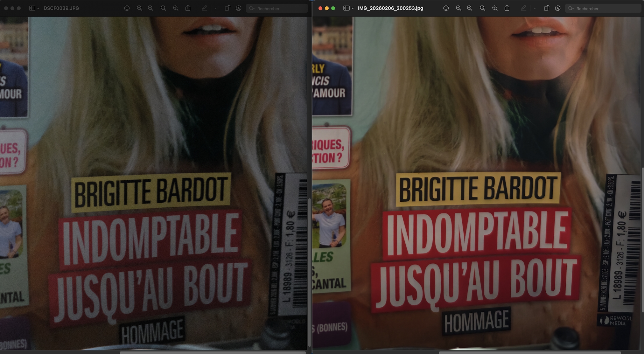Click the highlight pen in IMG_20260206 window
The image size is (644, 354).
523,8
